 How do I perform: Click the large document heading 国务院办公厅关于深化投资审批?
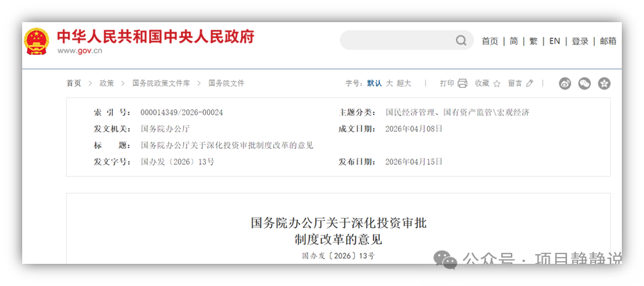point(339,223)
